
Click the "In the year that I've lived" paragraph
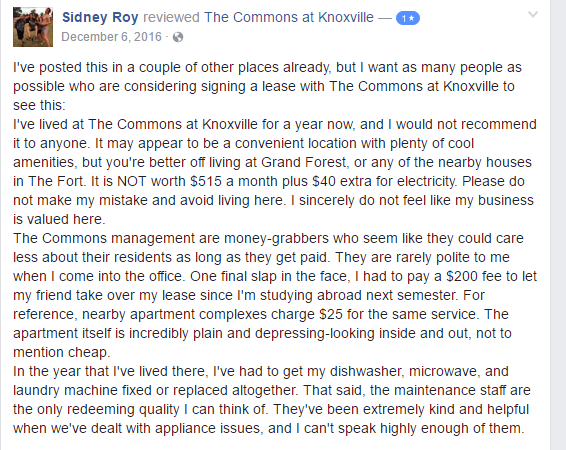coord(271,400)
